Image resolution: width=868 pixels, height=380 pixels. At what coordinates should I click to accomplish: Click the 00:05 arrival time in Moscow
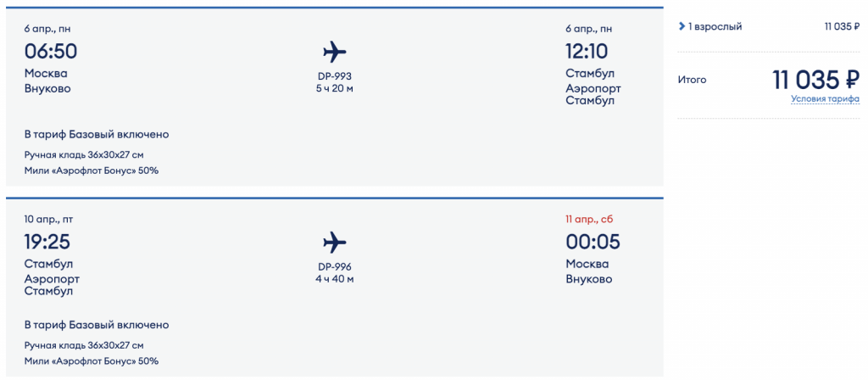(x=593, y=242)
